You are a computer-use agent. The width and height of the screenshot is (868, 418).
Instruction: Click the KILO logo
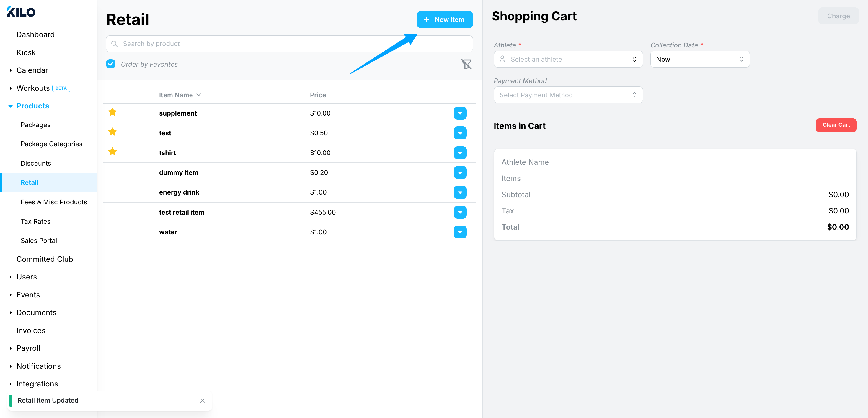pyautogui.click(x=21, y=11)
